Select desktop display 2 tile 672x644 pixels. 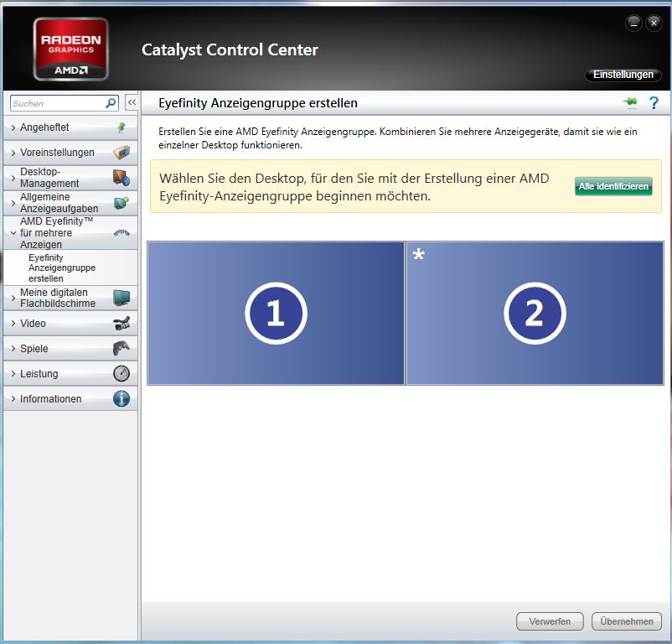pyautogui.click(x=535, y=313)
